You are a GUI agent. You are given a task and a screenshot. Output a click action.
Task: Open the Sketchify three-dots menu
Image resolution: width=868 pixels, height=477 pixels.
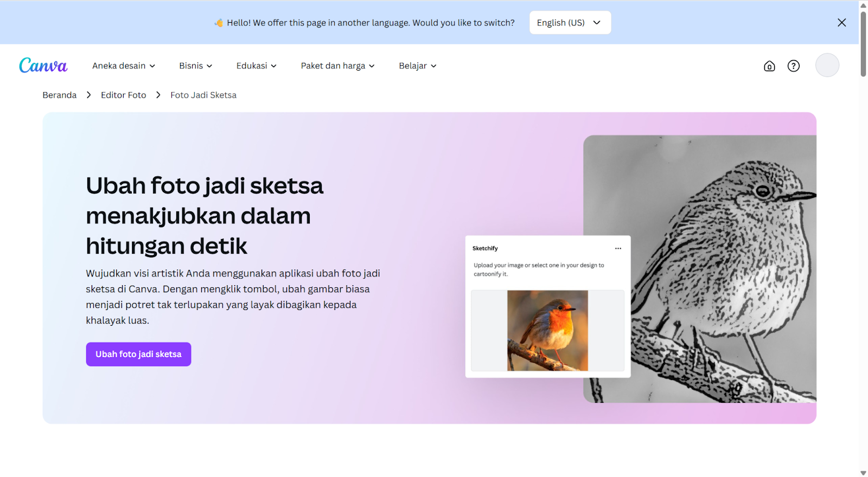(x=618, y=248)
